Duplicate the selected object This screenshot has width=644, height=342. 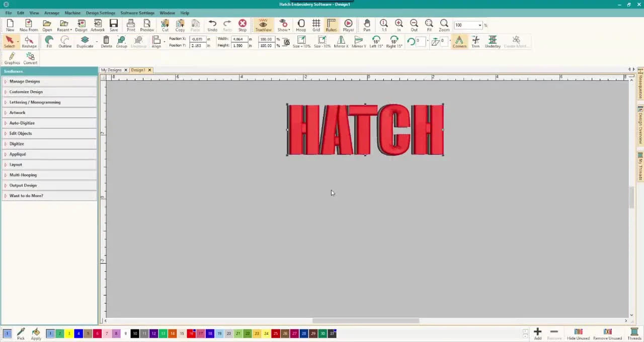pyautogui.click(x=85, y=42)
